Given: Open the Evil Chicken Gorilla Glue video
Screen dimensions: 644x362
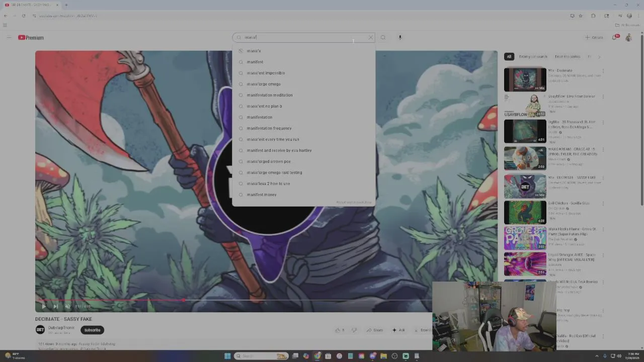Looking at the screenshot, I should [x=525, y=212].
